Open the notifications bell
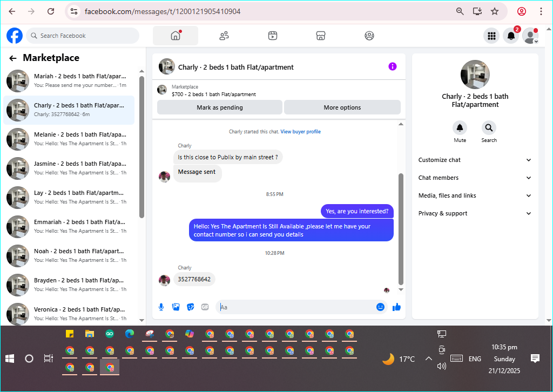This screenshot has width=553, height=392. pyautogui.click(x=511, y=36)
